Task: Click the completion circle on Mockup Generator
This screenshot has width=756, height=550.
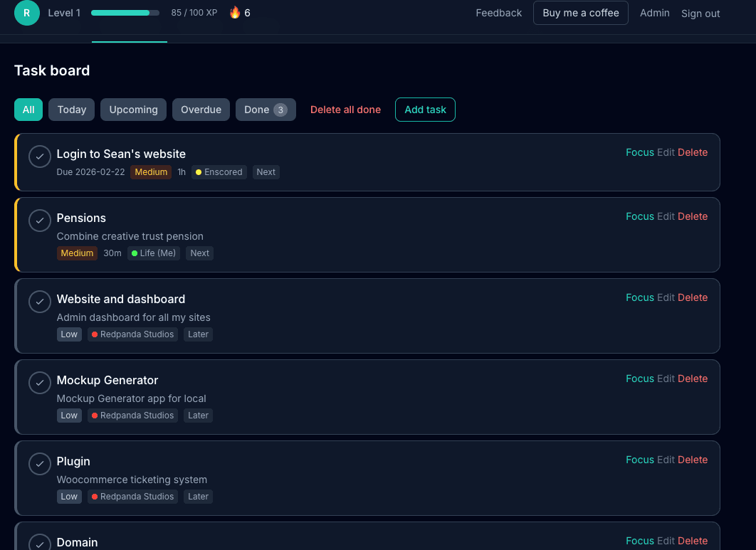Action: pyautogui.click(x=39, y=383)
